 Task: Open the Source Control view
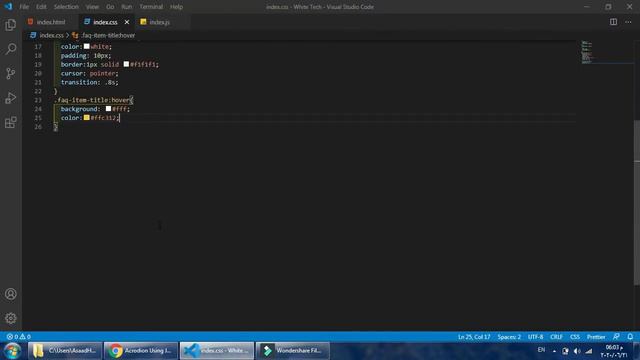point(11,73)
